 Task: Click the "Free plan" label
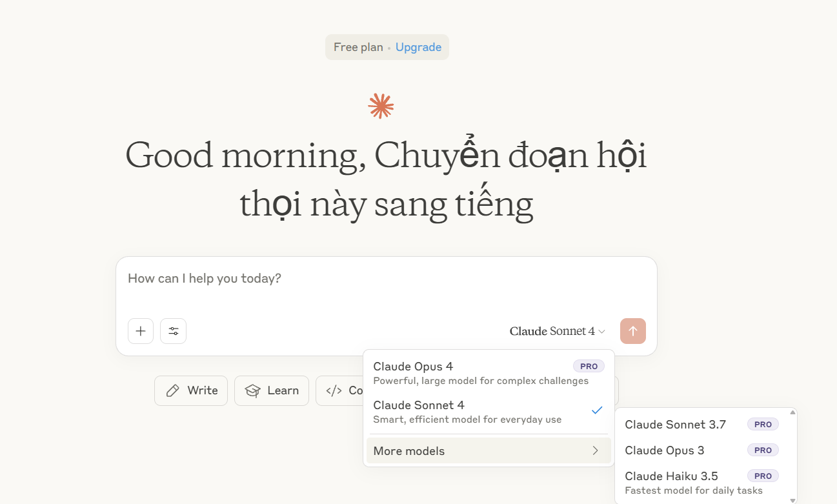[x=358, y=47]
